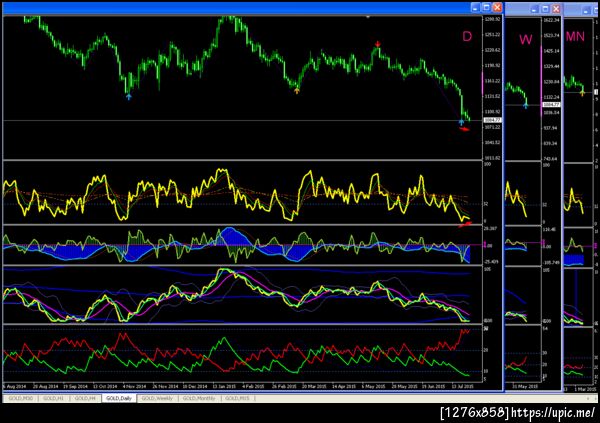Viewport: 600px width, 423px height.
Task: Click the pink D label on Daily chart
Action: (x=467, y=36)
